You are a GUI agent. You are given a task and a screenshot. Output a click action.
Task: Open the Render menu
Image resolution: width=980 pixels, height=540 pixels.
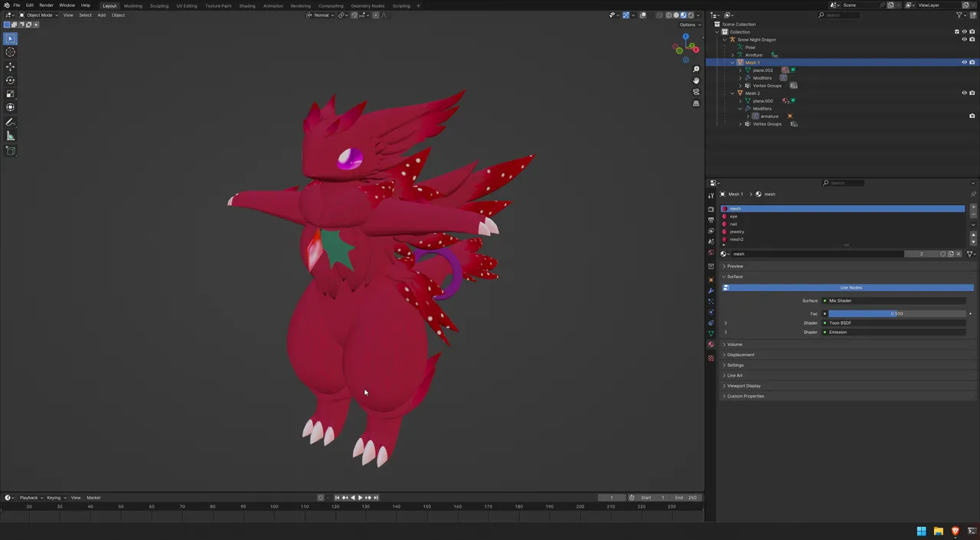pos(47,5)
